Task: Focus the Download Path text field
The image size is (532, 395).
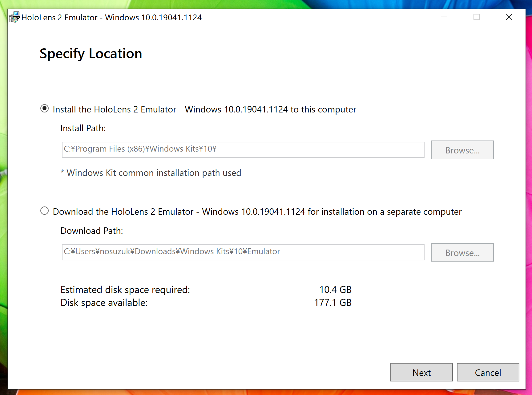Action: [x=243, y=252]
